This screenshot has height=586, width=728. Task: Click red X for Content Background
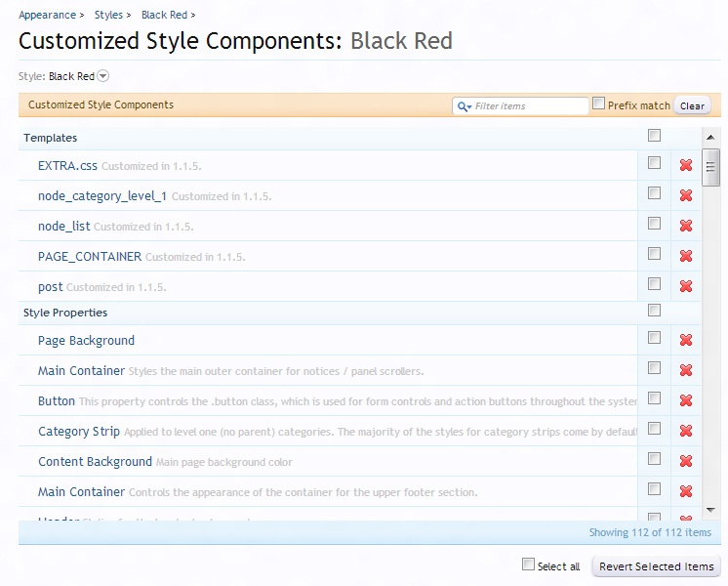686,461
